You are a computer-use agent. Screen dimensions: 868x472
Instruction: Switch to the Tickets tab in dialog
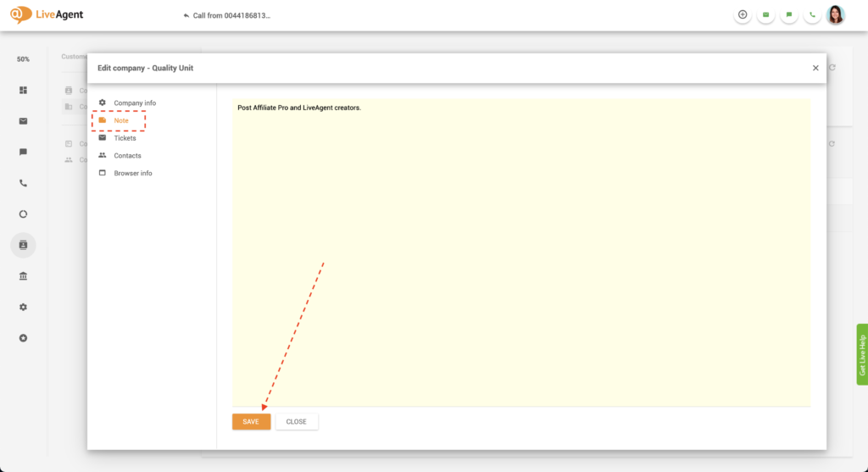[124, 138]
